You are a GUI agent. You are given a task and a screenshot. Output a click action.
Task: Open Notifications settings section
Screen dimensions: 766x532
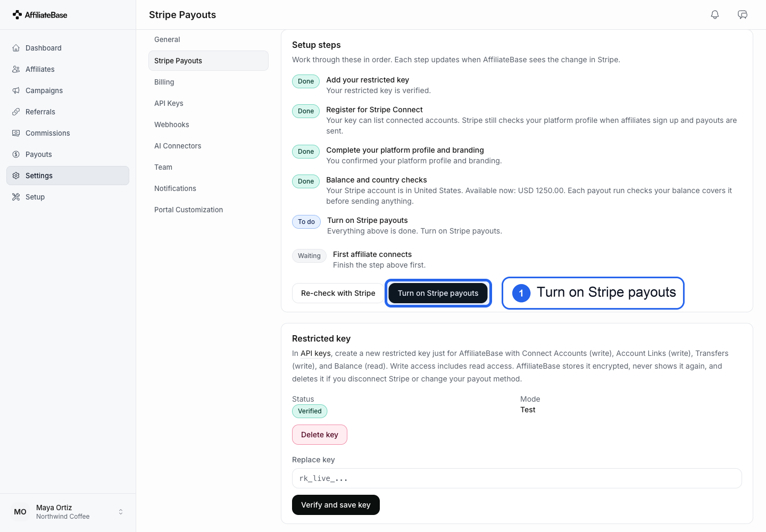[x=209, y=188]
